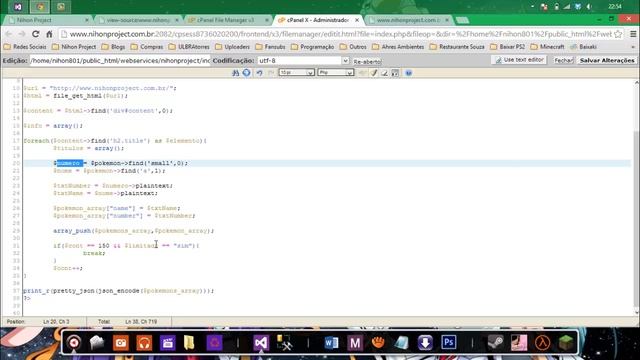Select the cPanel X - Administrador tab

318,20
